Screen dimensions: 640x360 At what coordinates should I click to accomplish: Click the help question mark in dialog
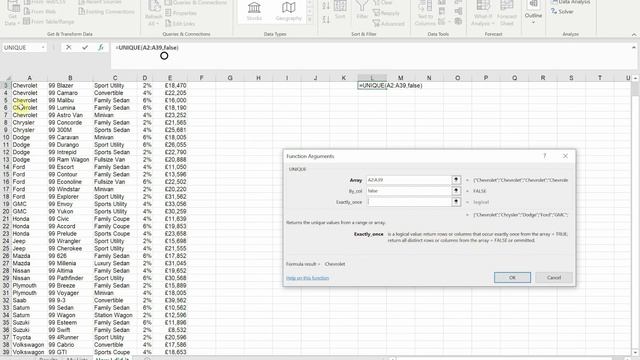click(x=544, y=156)
